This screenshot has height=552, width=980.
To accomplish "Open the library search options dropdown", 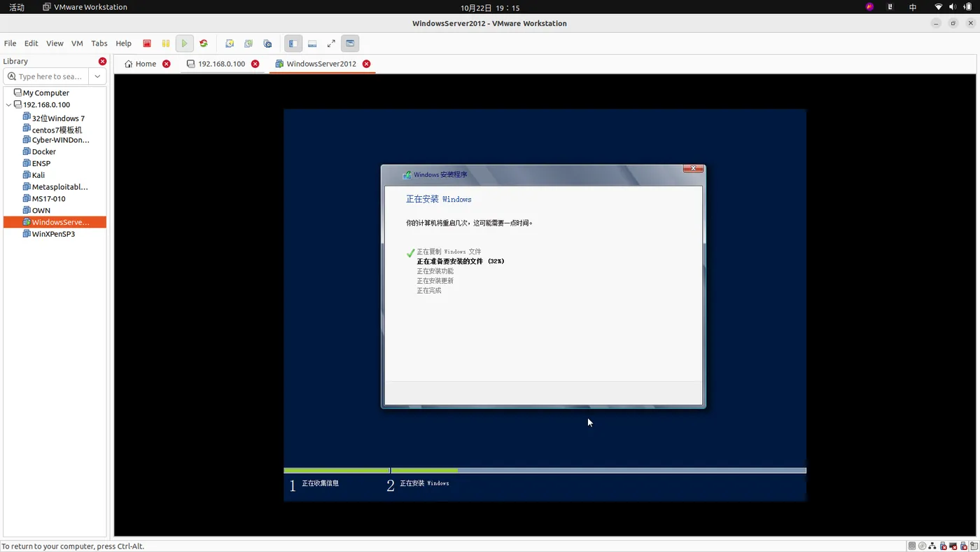I will (x=97, y=76).
